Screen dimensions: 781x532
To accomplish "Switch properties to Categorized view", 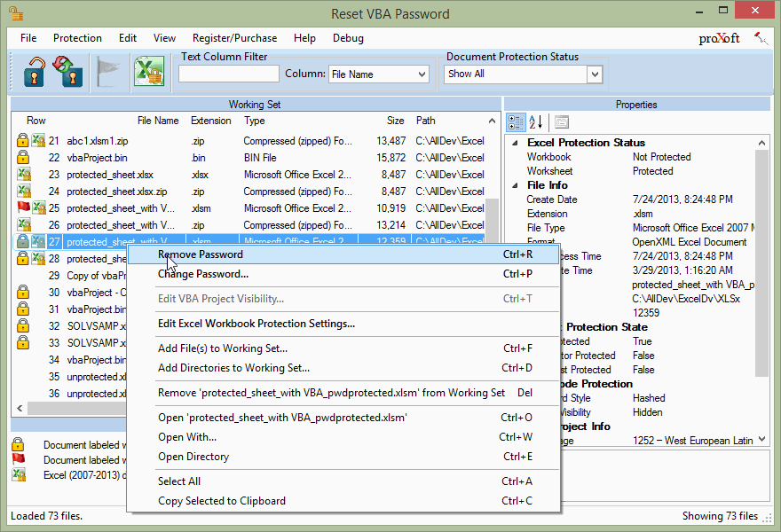I will click(x=515, y=122).
